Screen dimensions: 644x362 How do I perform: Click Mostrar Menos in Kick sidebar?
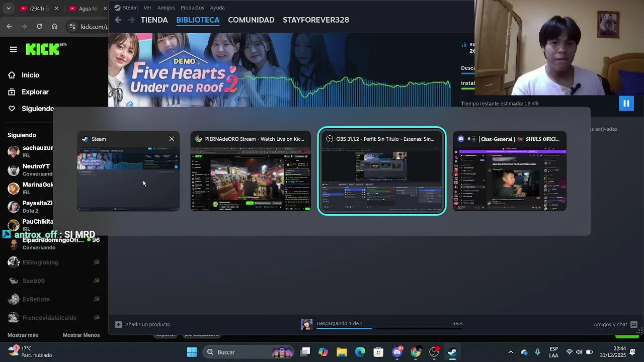click(81, 335)
